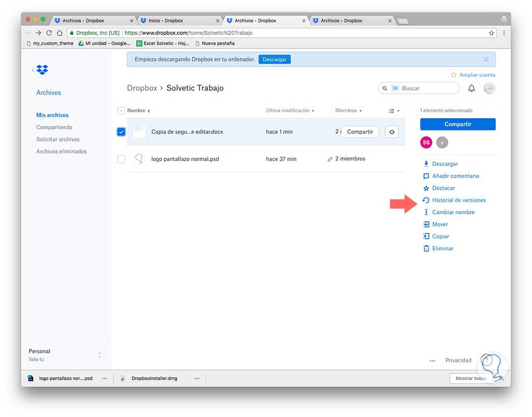532x417 pixels.
Task: Open notifications bell icon
Action: pyautogui.click(x=471, y=88)
